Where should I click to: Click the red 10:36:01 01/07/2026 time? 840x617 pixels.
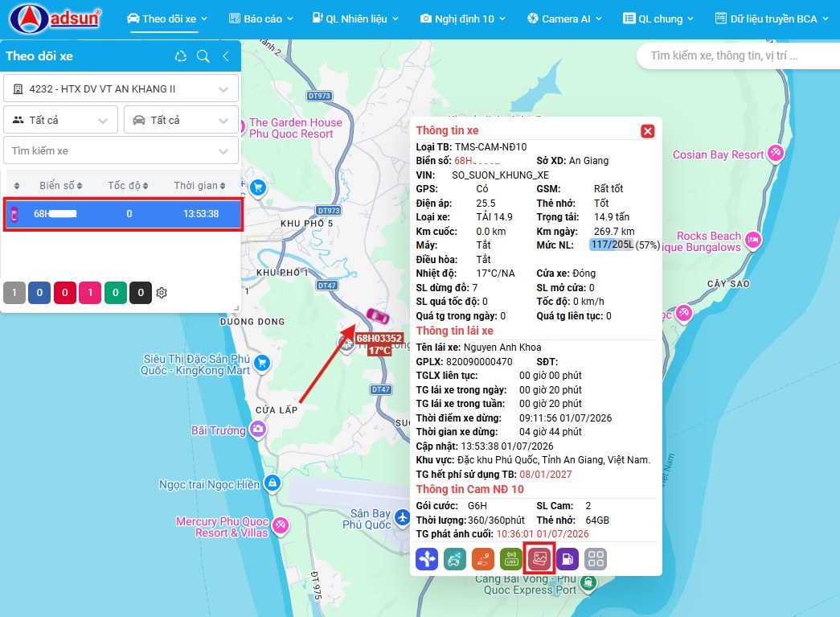point(542,534)
